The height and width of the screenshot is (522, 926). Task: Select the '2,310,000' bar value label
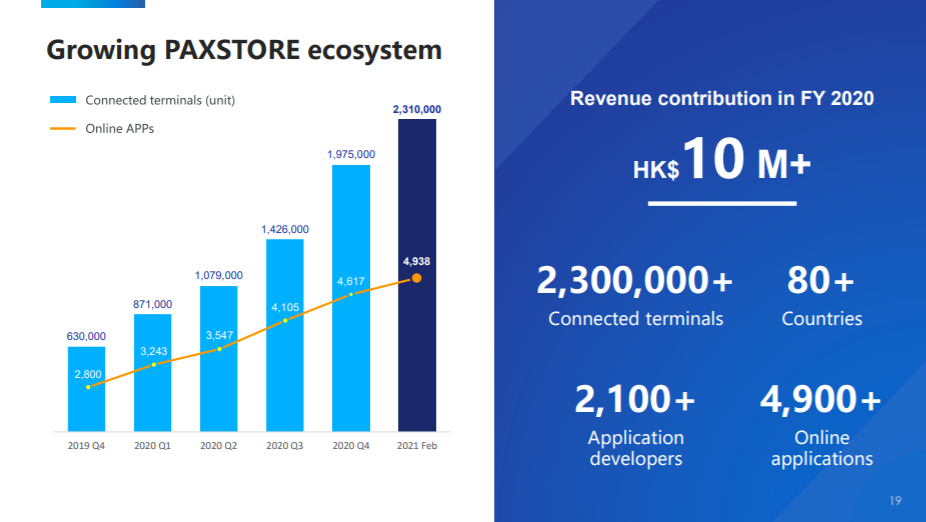click(417, 110)
